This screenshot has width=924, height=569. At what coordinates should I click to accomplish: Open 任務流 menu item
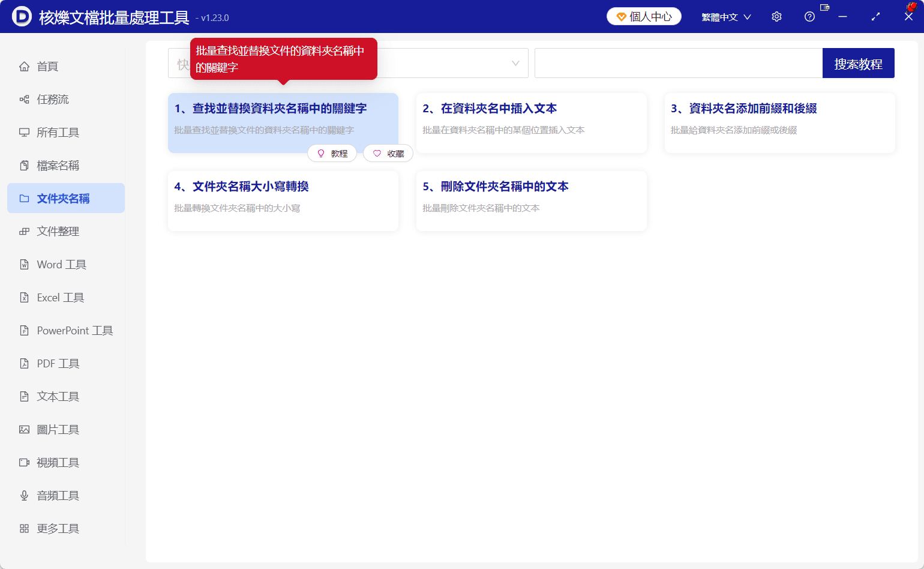point(66,99)
